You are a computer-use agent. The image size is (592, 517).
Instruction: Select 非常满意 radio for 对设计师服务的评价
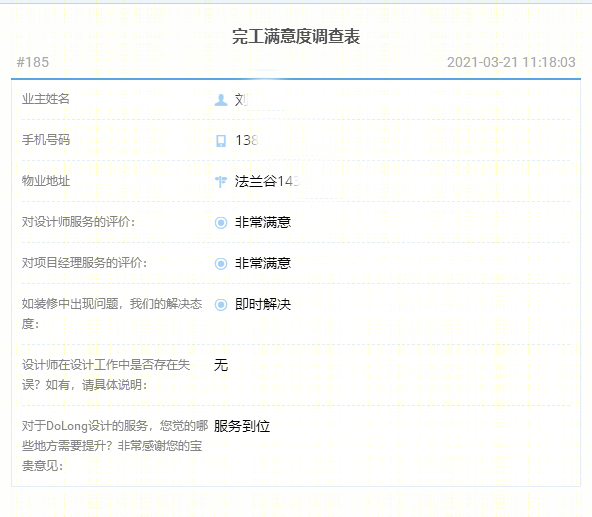click(x=221, y=222)
